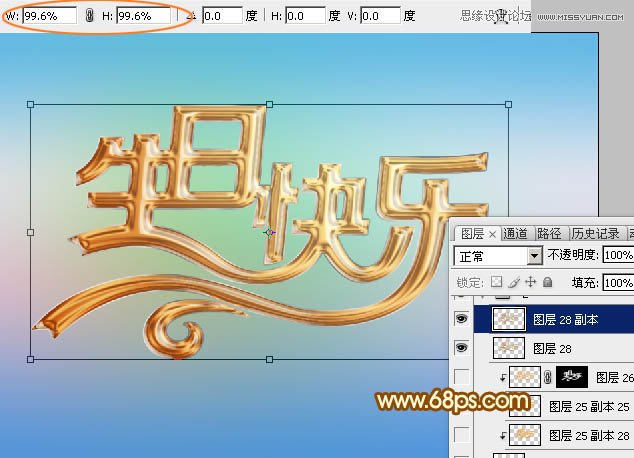Show the 图层 26 layer visibility box
Viewport: 634px width, 458px height.
click(x=461, y=377)
